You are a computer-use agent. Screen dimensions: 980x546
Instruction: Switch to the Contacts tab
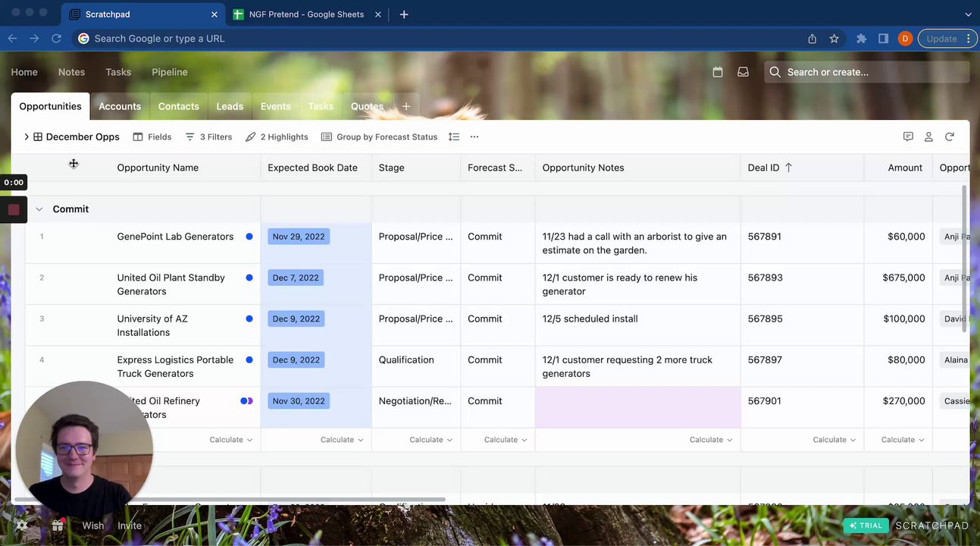coord(179,106)
